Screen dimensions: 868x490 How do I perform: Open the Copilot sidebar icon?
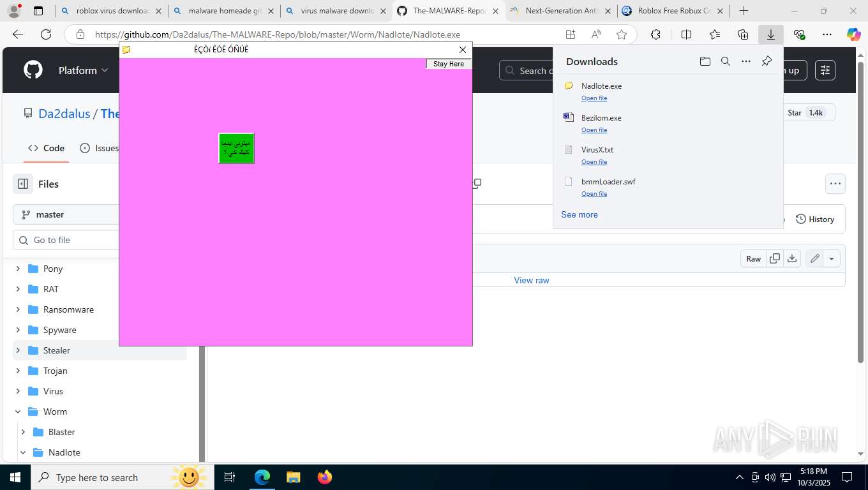click(854, 35)
